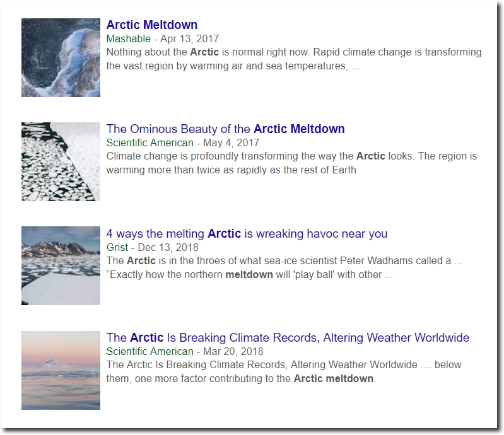Click the Apr 13, 2017 date text
This screenshot has height=435, width=504.
(x=190, y=38)
